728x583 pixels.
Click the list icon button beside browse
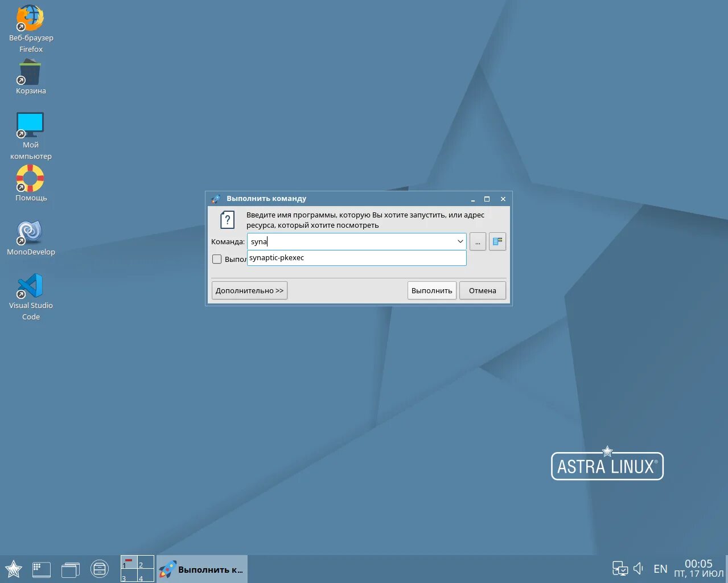click(x=497, y=241)
